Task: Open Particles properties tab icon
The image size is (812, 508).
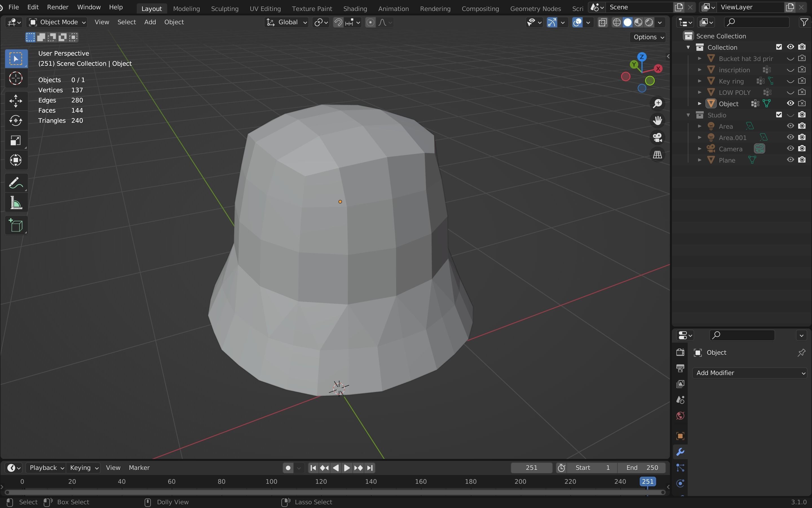Action: pyautogui.click(x=680, y=468)
